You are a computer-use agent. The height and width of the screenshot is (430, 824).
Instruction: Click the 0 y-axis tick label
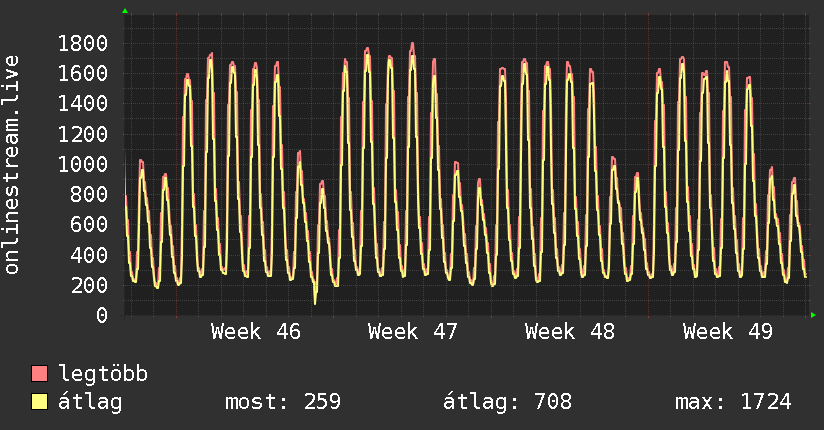tap(102, 315)
